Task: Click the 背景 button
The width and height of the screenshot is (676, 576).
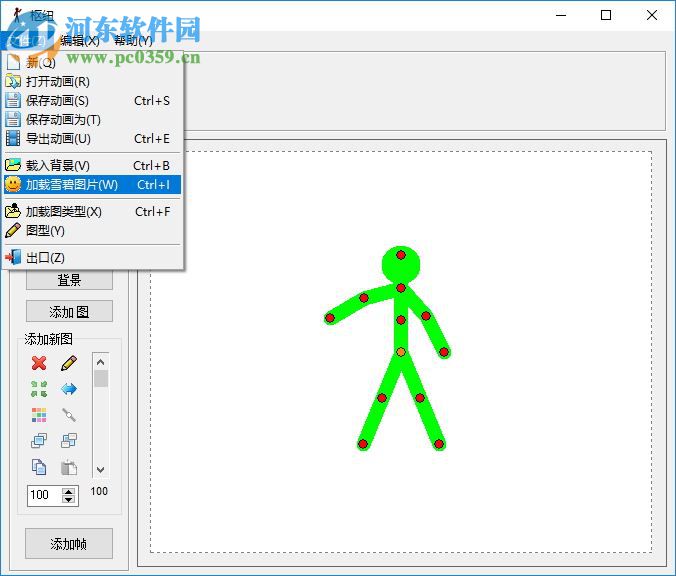Action: click(69, 280)
